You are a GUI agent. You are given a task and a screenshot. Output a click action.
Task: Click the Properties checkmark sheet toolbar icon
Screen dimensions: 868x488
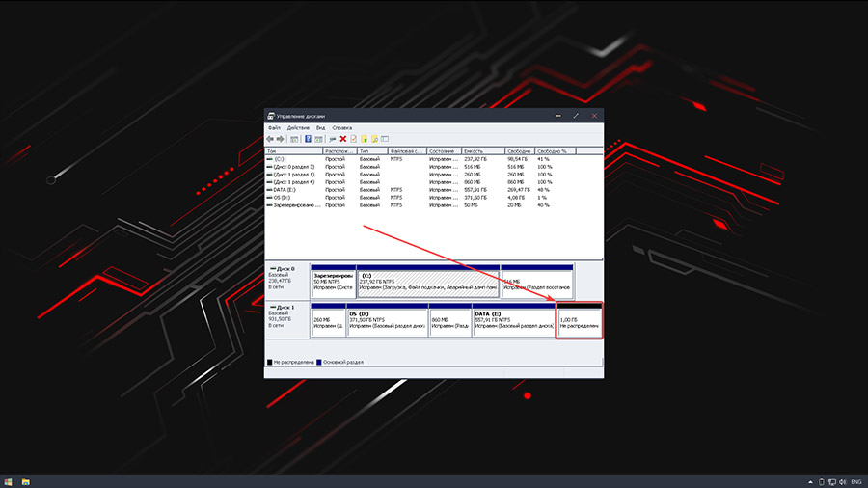(x=353, y=139)
